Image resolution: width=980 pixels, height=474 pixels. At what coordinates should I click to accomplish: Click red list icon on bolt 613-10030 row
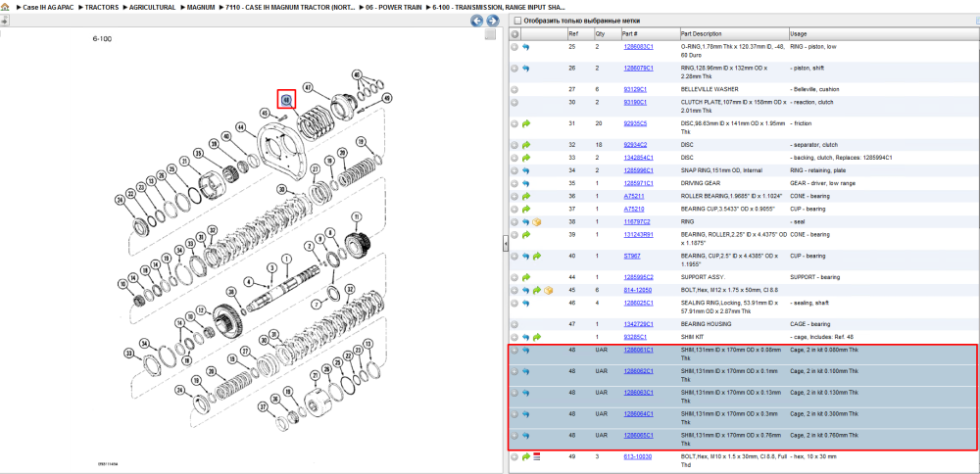(x=536, y=457)
